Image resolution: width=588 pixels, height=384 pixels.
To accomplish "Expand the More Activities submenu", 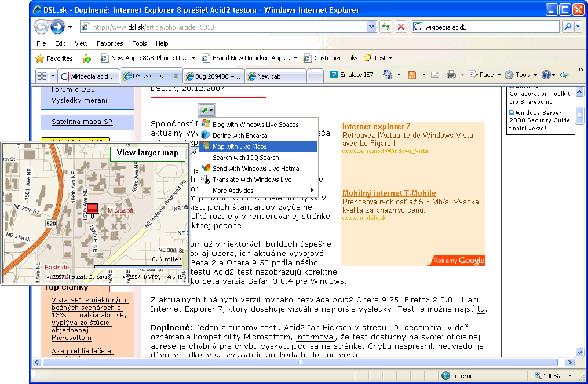I will (258, 191).
